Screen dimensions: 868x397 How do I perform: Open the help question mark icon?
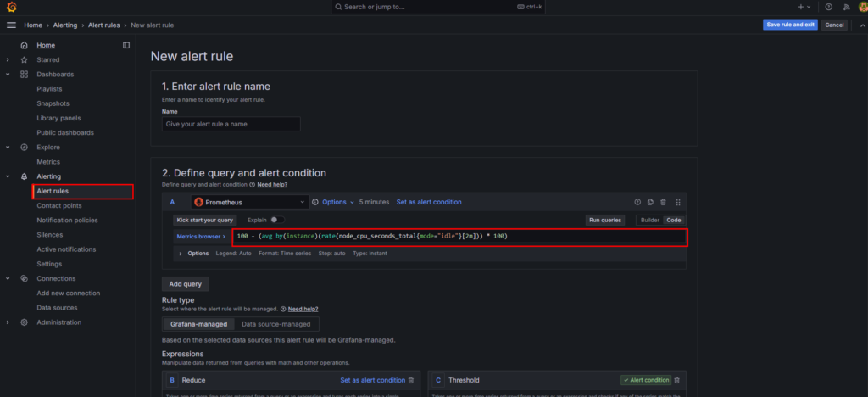pos(828,7)
